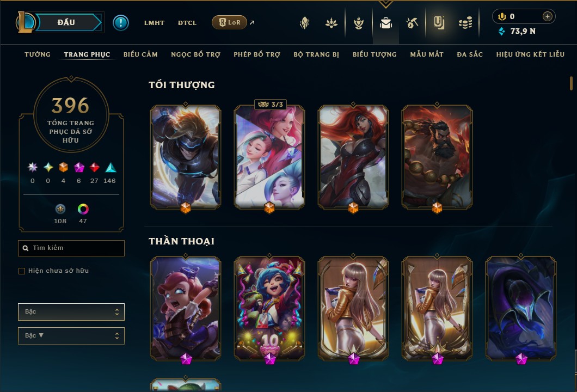Viewport: 577px width, 392px height.
Task: Click the ĐA SẮC tab
Action: pyautogui.click(x=470, y=54)
